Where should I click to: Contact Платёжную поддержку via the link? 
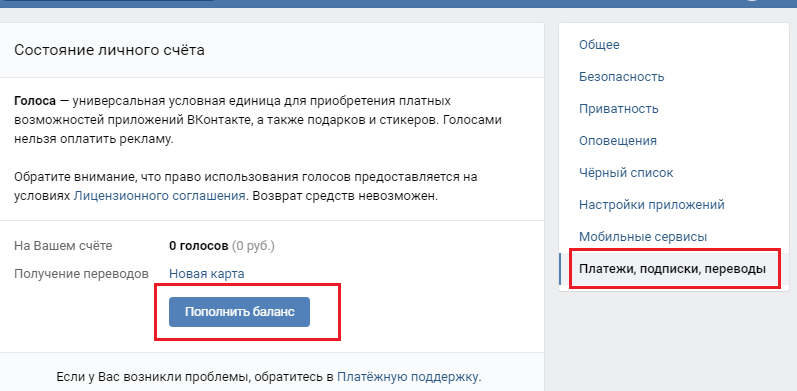point(408,377)
